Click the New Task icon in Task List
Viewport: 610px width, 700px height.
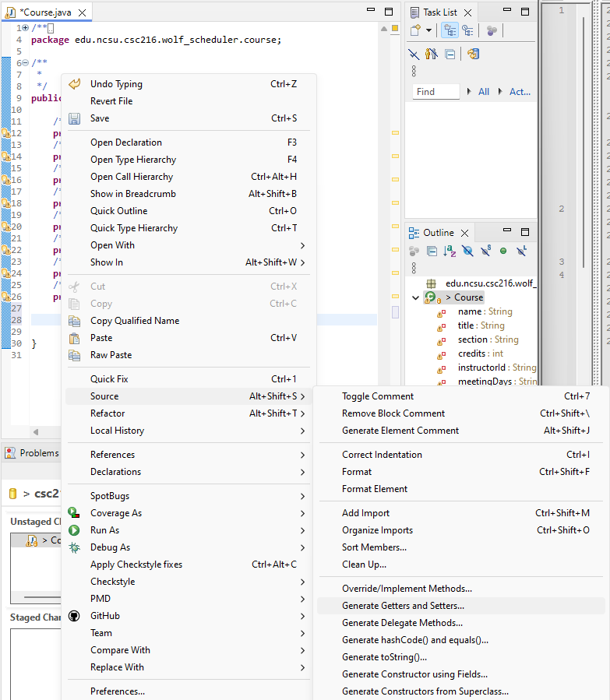coord(416,31)
